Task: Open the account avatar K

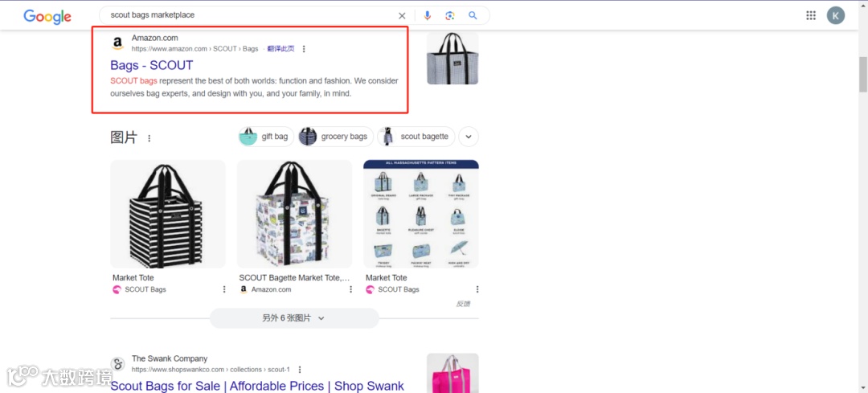Action: [836, 15]
